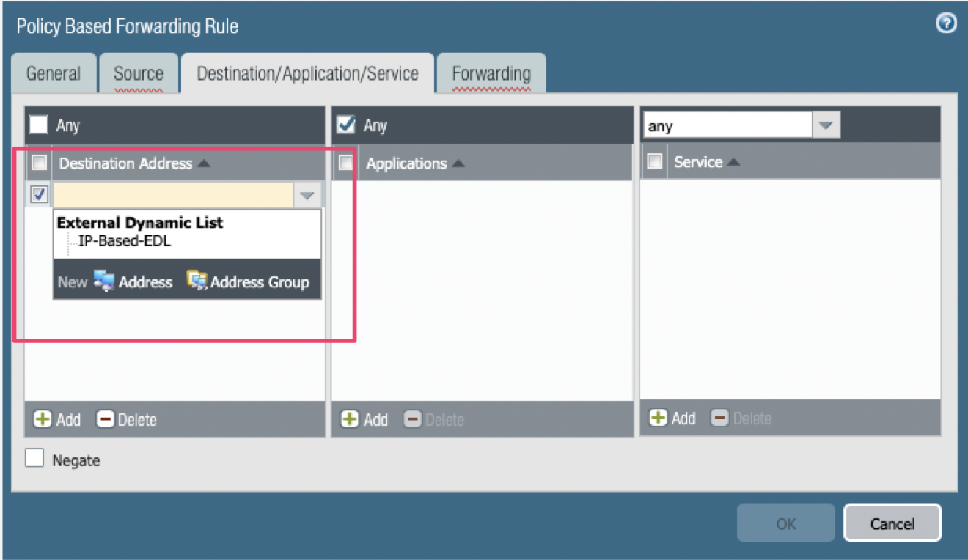Click Delete under the Service list

pyautogui.click(x=742, y=418)
